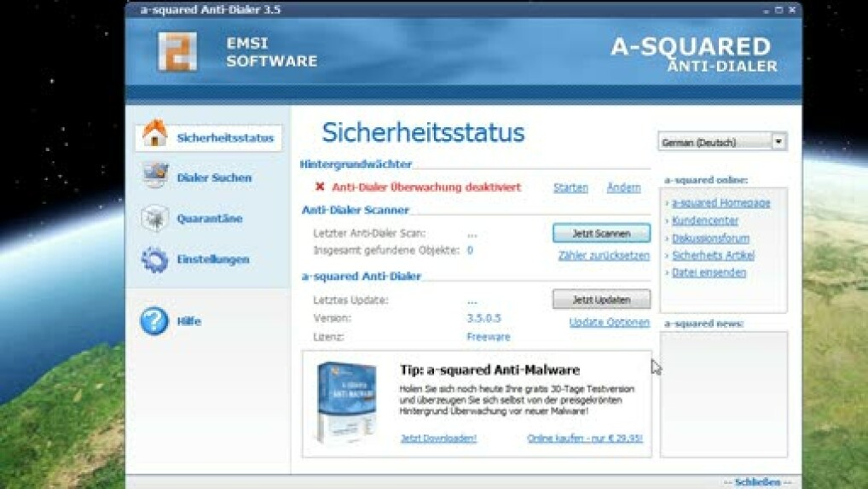Viewport: 868px width, 489px height.
Task: Select the Dialer Suchen sidebar label
Action: tap(214, 178)
